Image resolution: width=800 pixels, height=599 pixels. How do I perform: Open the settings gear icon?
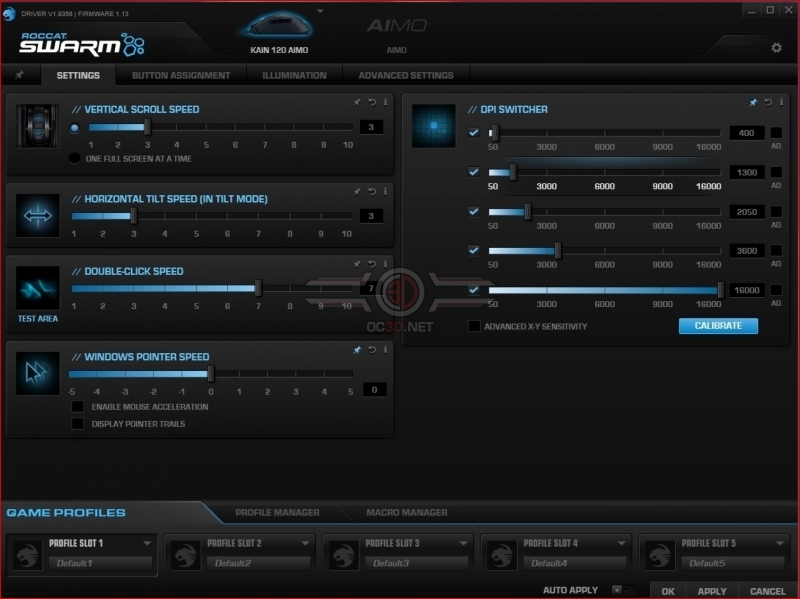776,47
